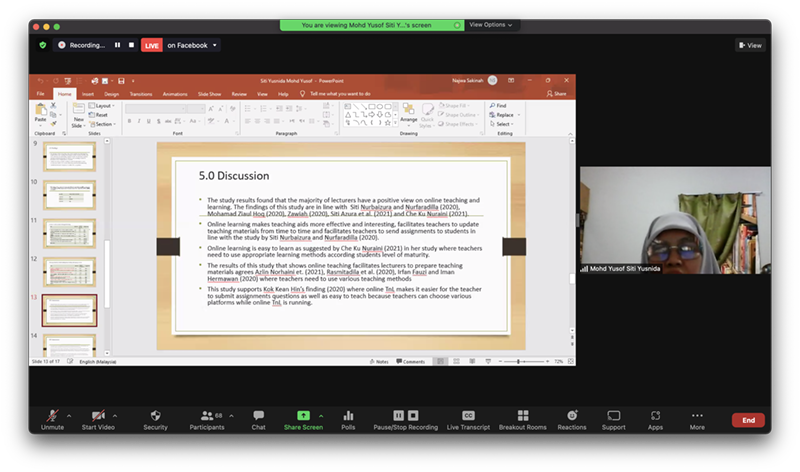Open the Support option
This screenshot has height=472, width=800.
pyautogui.click(x=613, y=415)
